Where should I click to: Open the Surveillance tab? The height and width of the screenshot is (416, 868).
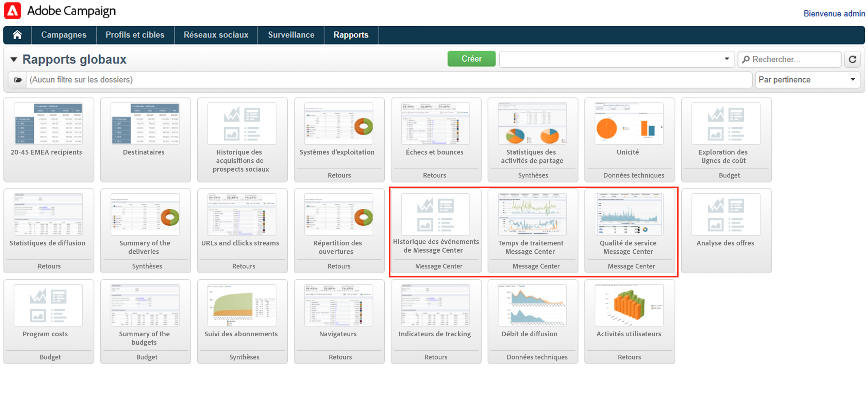coord(291,35)
